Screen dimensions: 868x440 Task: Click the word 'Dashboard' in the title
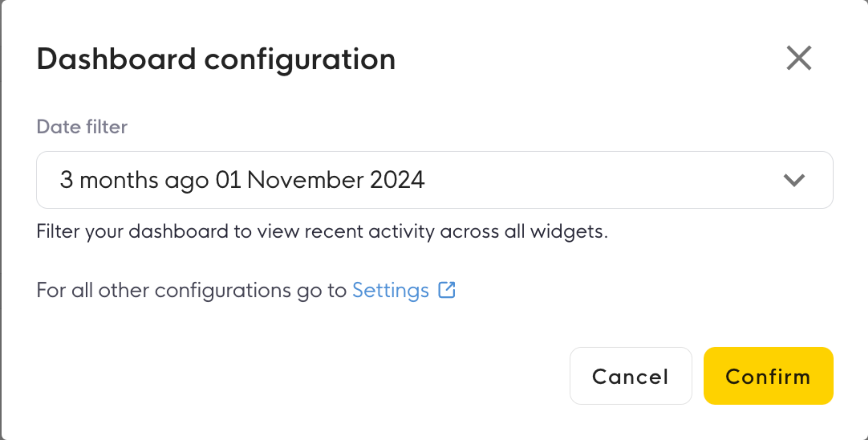[116, 59]
